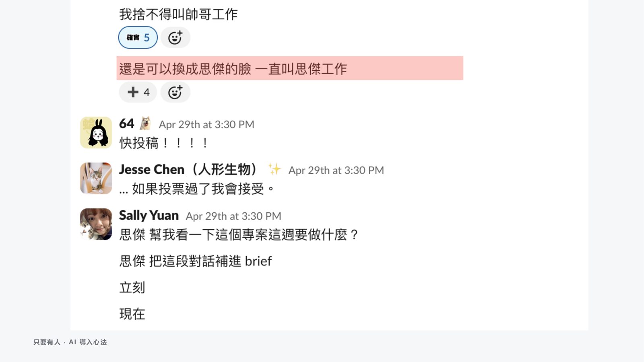Screen dimensions: 644x362
Task: Click the footer text 只要有人 · AI 導入心法
Action: [x=70, y=342]
